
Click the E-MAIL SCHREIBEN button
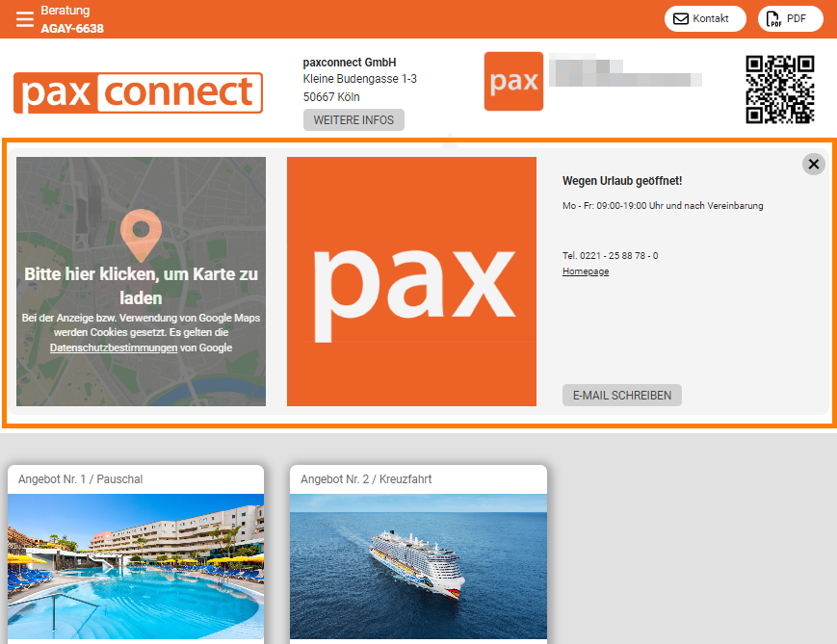point(622,396)
